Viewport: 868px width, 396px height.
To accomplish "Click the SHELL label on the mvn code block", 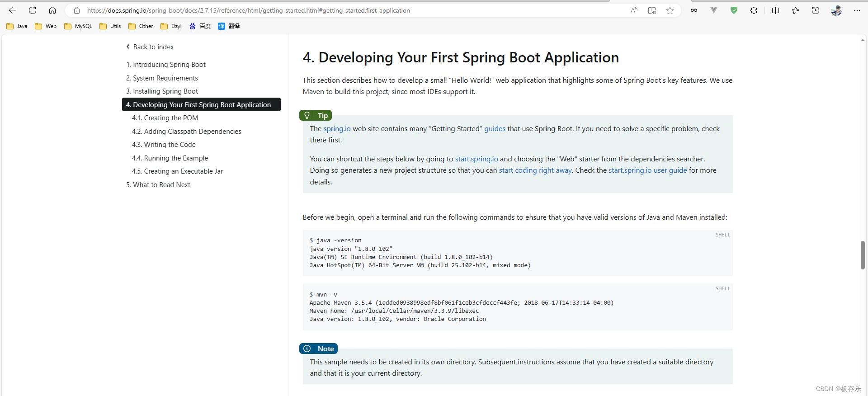I will tap(723, 288).
